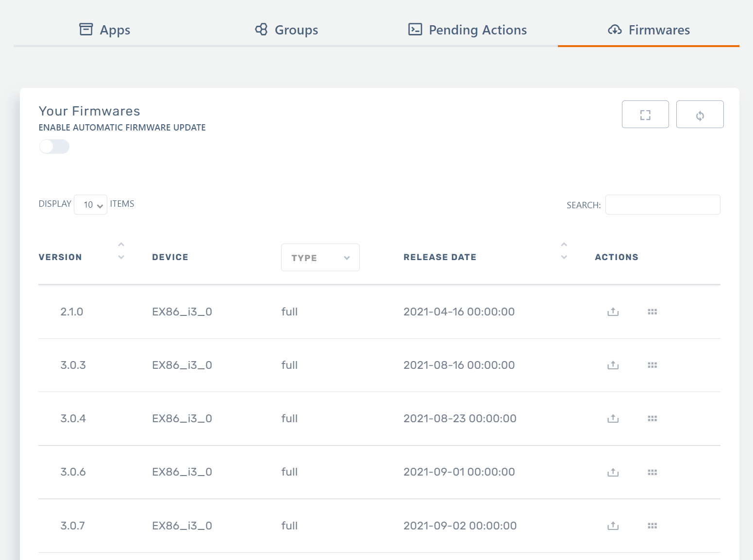Click upload icon for firmware 3.0.3

(x=613, y=365)
